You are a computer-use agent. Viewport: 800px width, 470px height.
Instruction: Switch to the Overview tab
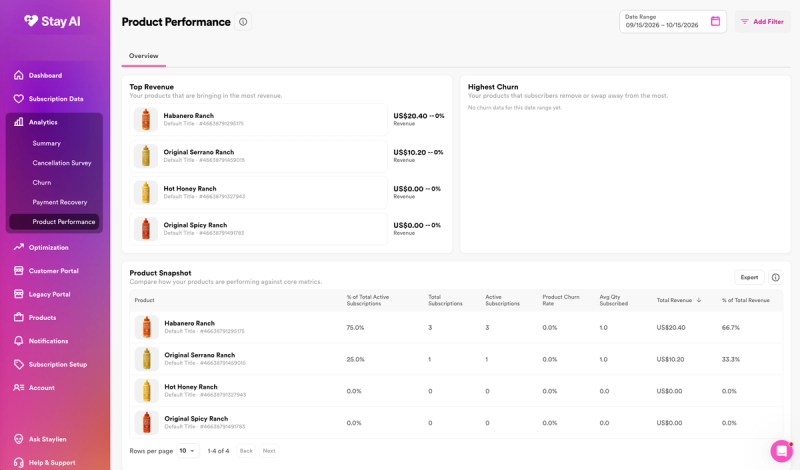coord(143,56)
